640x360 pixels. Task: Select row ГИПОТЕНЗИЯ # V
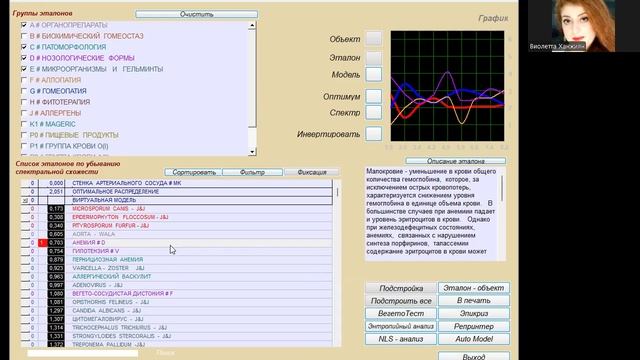tap(177, 251)
